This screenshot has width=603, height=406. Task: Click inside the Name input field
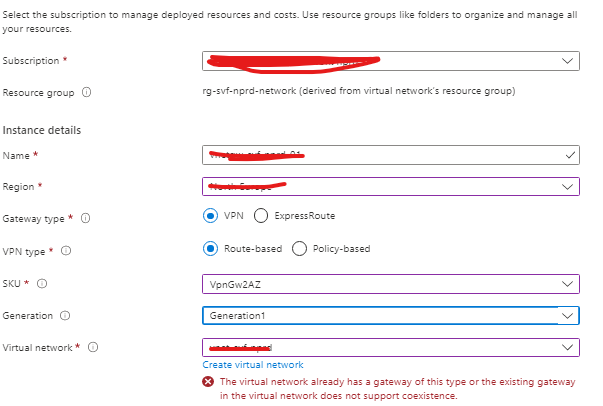[x=391, y=155]
